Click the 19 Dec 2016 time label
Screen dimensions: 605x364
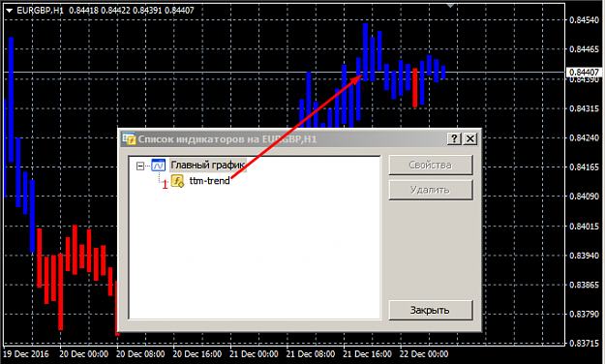[x=26, y=354]
